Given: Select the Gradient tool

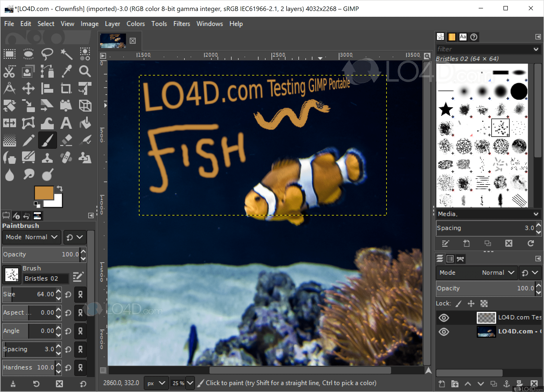Looking at the screenshot, I should 10,140.
